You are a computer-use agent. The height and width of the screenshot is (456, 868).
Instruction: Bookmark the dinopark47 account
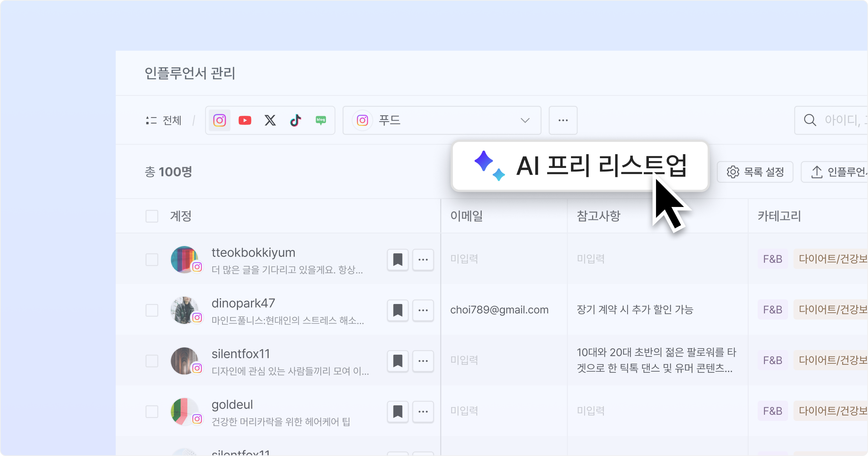tap(398, 310)
